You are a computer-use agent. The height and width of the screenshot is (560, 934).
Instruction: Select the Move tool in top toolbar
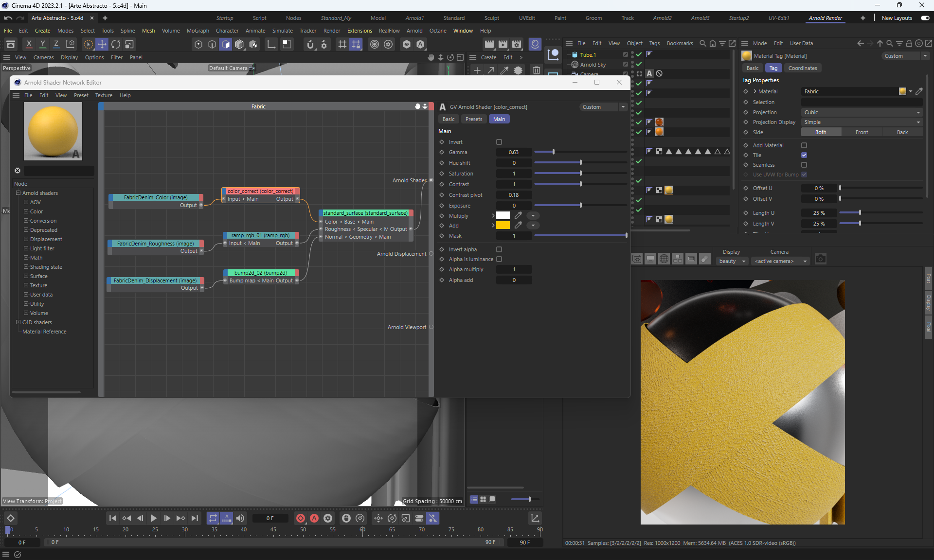click(x=102, y=44)
